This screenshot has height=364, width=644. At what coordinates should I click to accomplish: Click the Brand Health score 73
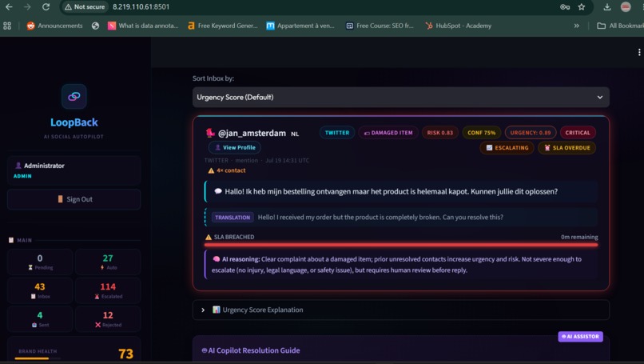(x=125, y=354)
